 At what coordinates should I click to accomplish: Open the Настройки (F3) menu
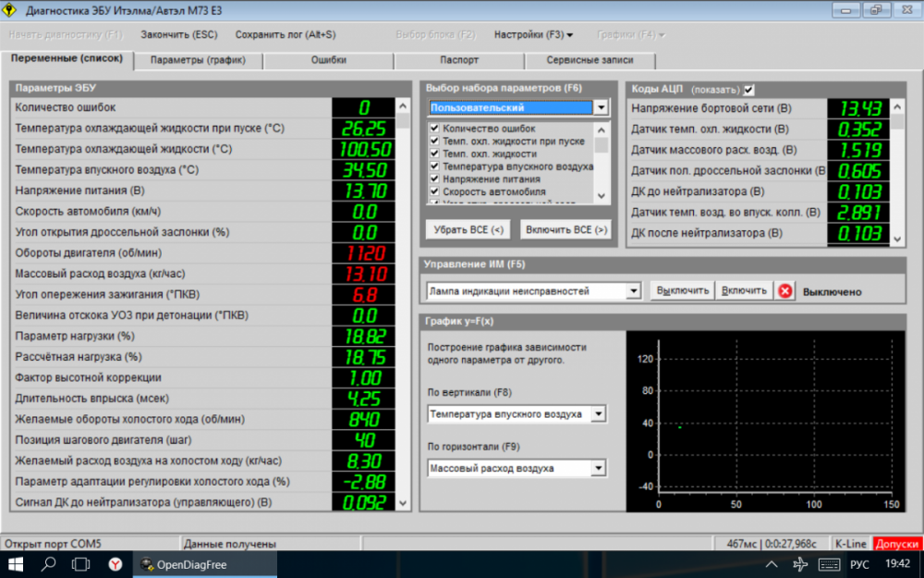[533, 34]
